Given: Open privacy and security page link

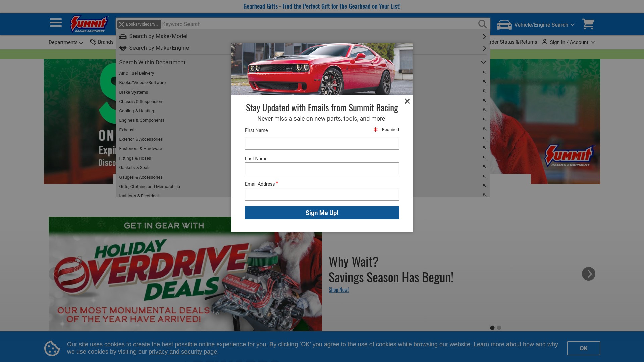Looking at the screenshot, I should 183,352.
